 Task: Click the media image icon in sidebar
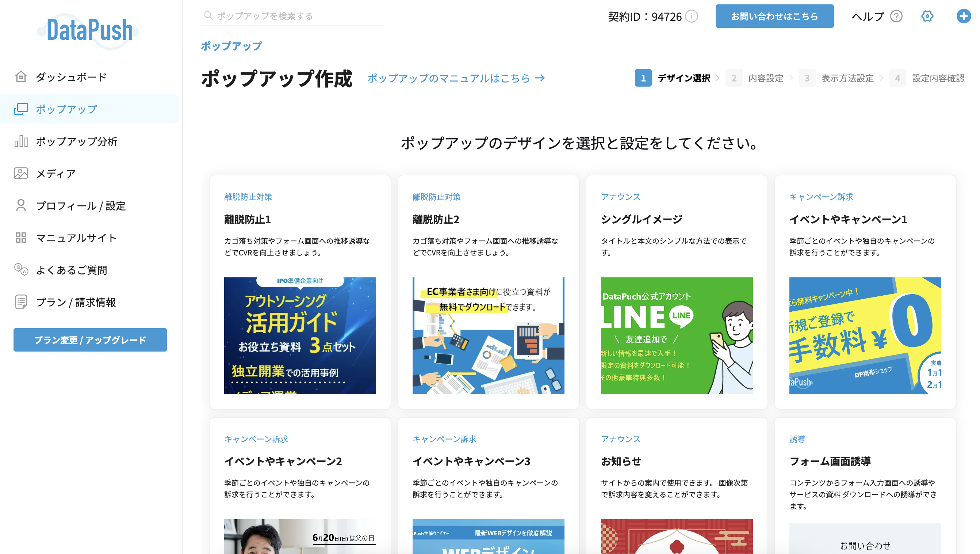21,174
